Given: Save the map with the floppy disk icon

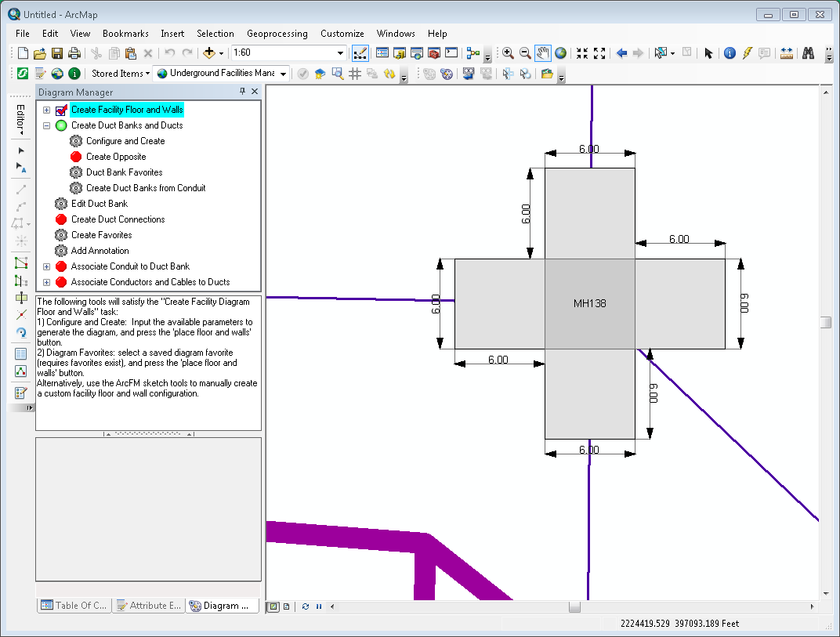Looking at the screenshot, I should coord(57,53).
